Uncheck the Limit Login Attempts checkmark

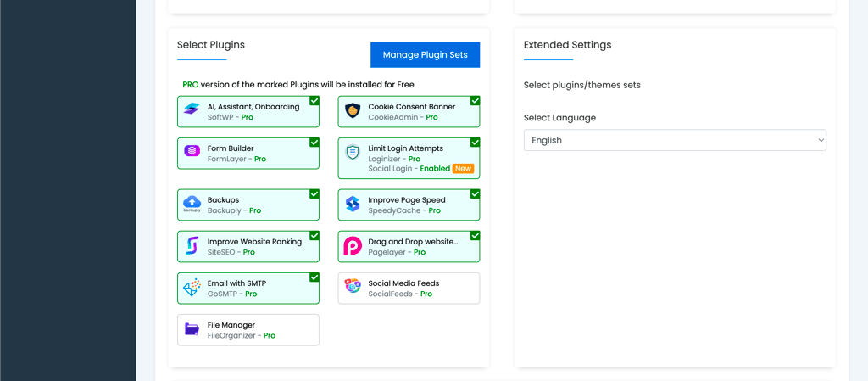[x=475, y=143]
